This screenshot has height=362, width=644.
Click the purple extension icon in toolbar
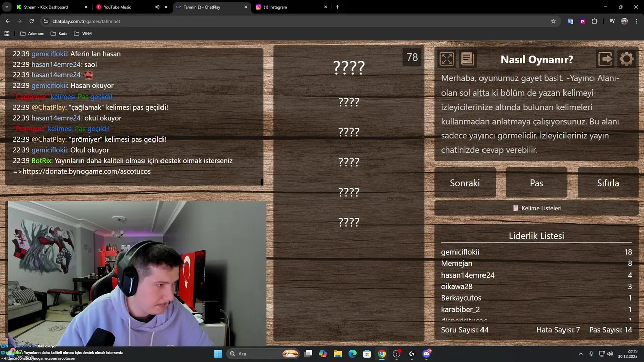[583, 21]
